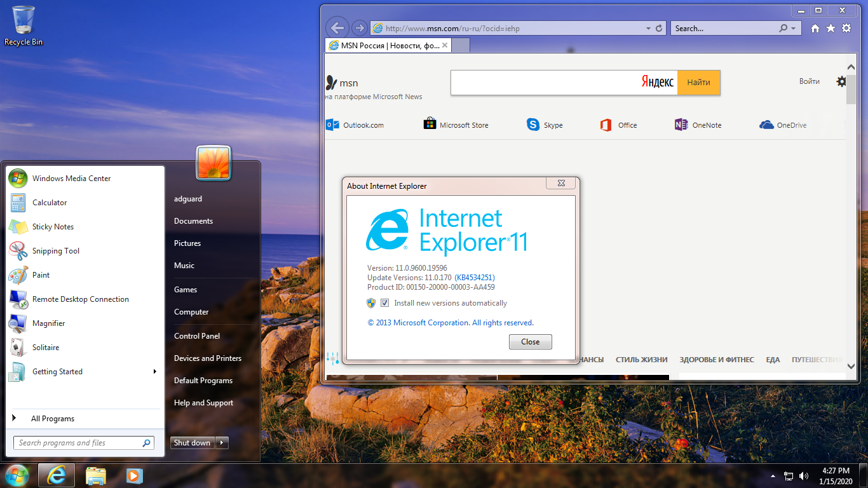Image resolution: width=868 pixels, height=488 pixels.
Task: Open the address bar autocomplete dropdown
Action: point(648,29)
